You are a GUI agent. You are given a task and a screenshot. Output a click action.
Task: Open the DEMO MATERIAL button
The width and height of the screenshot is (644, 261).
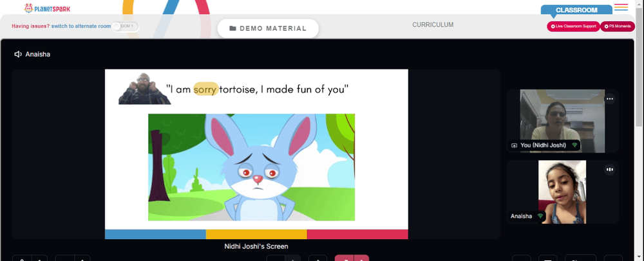pos(268,28)
